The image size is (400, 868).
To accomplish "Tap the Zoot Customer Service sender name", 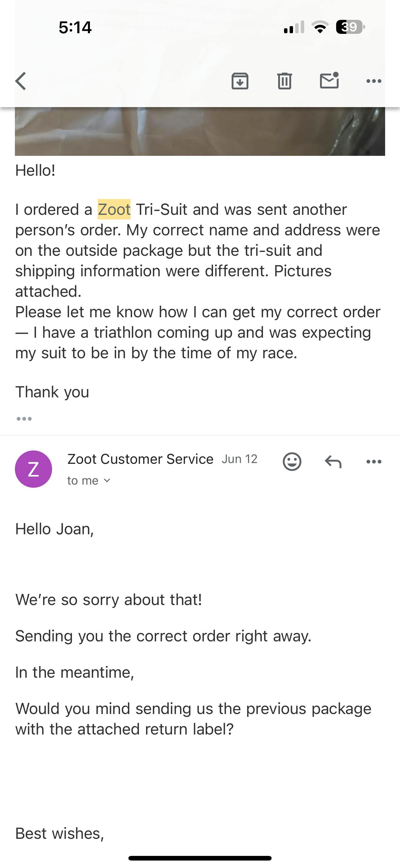I will 140,459.
